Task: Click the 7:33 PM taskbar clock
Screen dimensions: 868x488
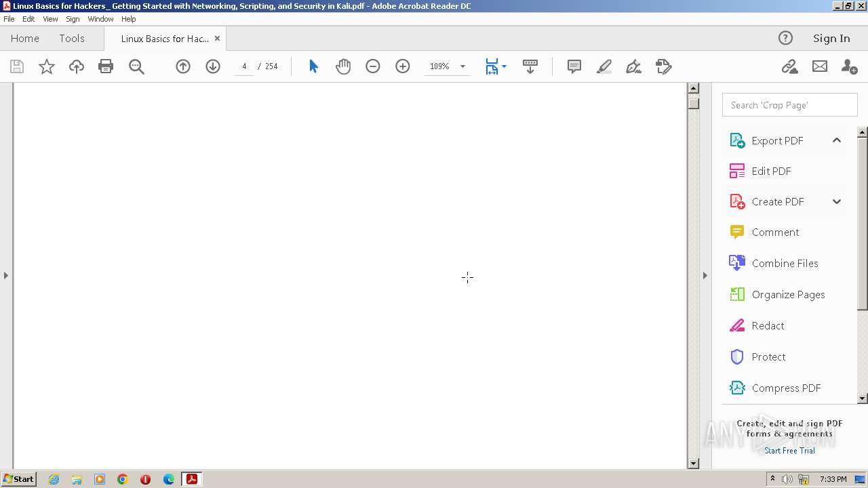Action: (833, 479)
